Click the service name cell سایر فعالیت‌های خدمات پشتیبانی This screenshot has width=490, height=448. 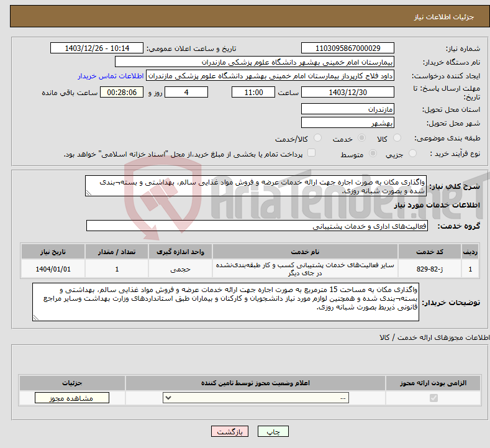point(305,269)
